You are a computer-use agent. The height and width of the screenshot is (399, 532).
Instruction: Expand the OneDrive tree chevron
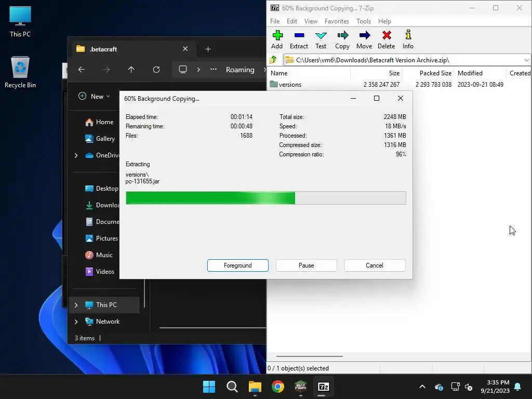pyautogui.click(x=76, y=155)
